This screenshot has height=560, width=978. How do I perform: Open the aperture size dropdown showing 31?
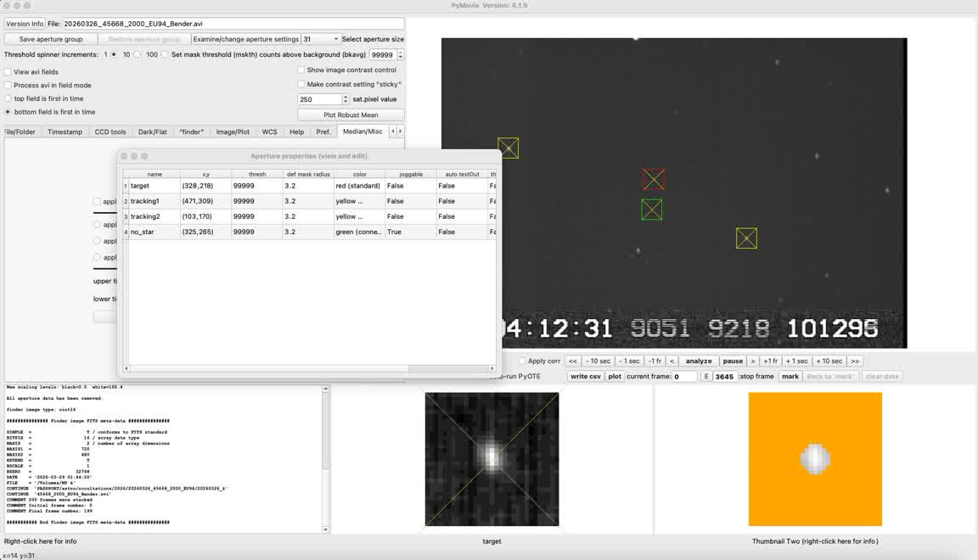[x=321, y=39]
